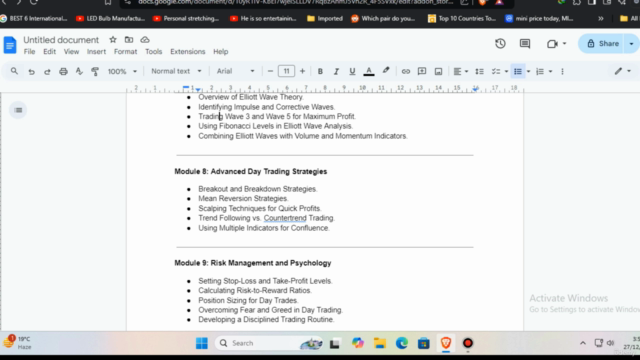The image size is (640, 360).
Task: Open the checklist menu arrow
Action: click(506, 71)
